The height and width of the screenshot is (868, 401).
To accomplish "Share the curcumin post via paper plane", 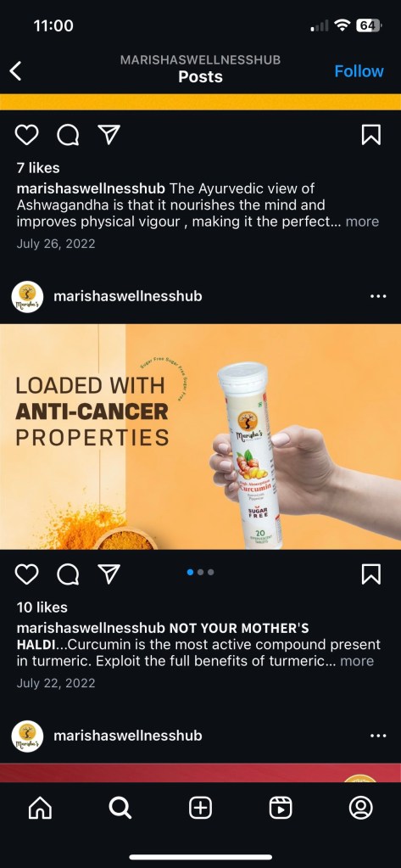I will (109, 574).
